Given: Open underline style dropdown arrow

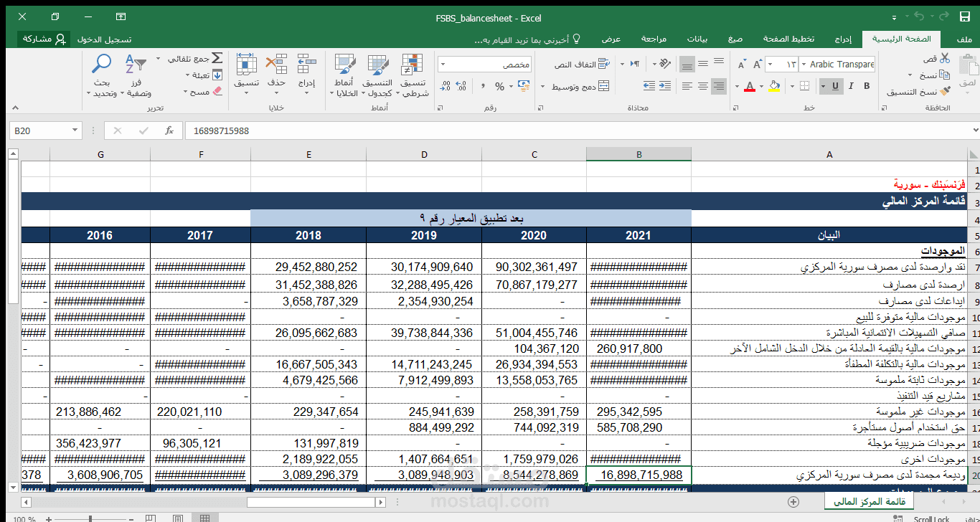Looking at the screenshot, I should (823, 86).
